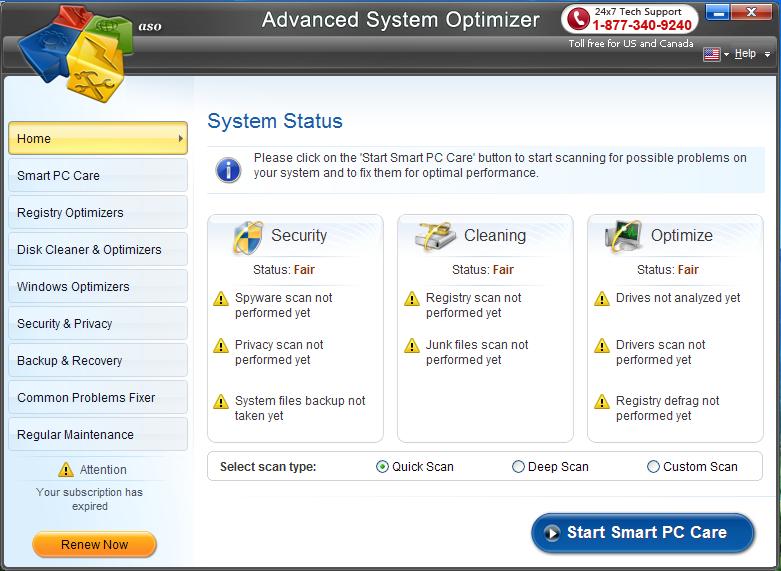Click warning icon beside Registry defrag not performed

[602, 402]
